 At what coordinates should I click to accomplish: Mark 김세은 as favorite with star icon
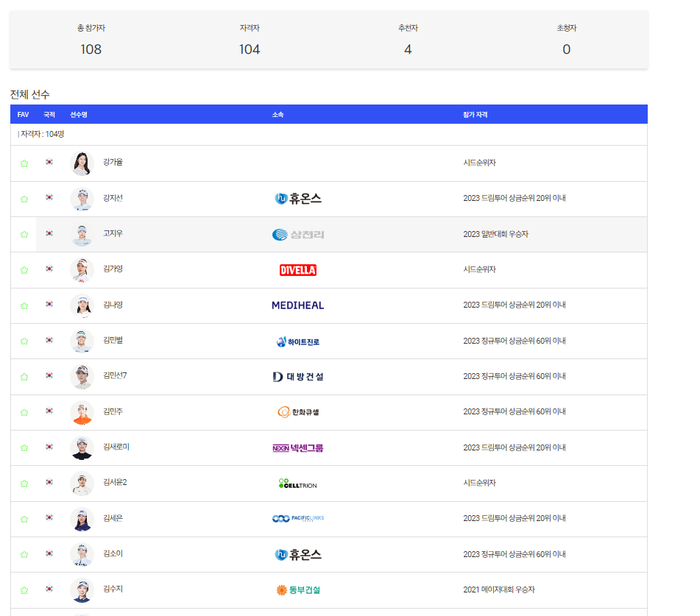[x=24, y=519]
